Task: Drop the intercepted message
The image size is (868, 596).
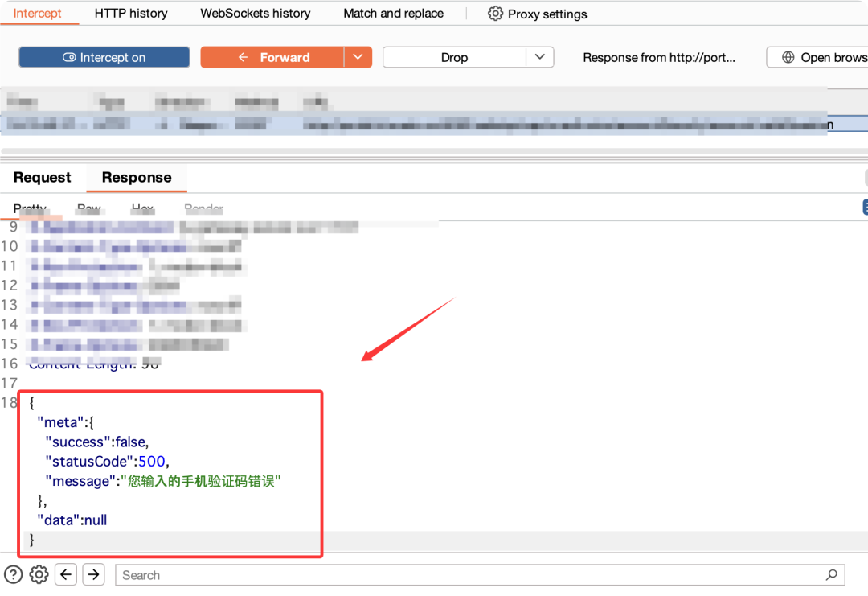Action: click(x=454, y=57)
